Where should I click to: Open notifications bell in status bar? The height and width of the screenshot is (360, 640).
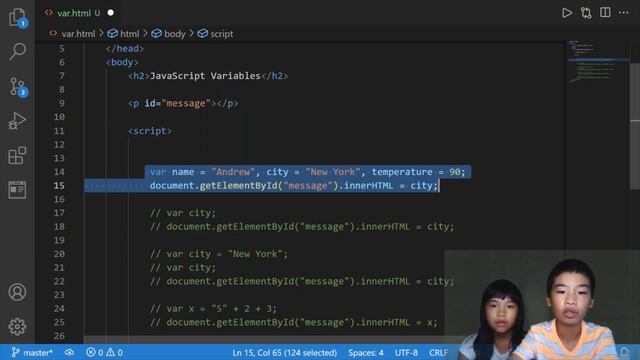624,352
